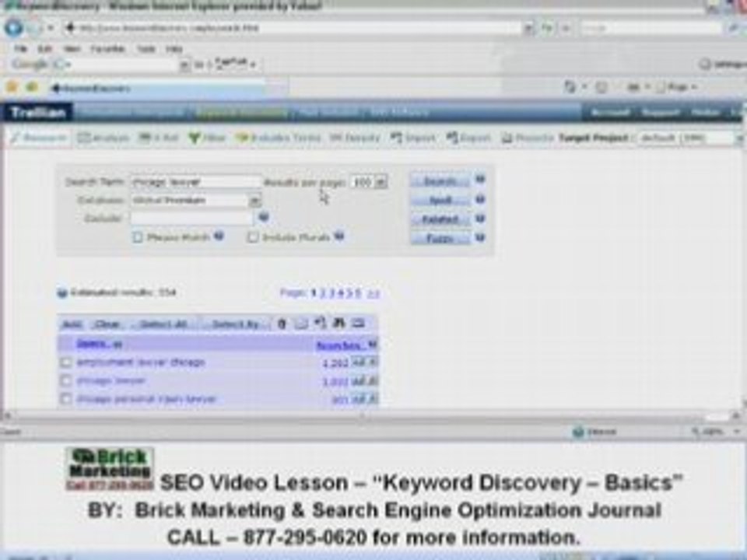The image size is (747, 560).
Task: Open the Research toolbar tab
Action: pyautogui.click(x=39, y=138)
